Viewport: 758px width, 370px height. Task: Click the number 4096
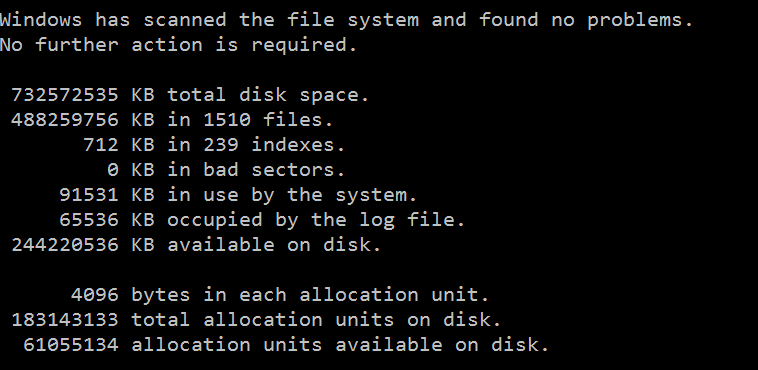pos(95,295)
